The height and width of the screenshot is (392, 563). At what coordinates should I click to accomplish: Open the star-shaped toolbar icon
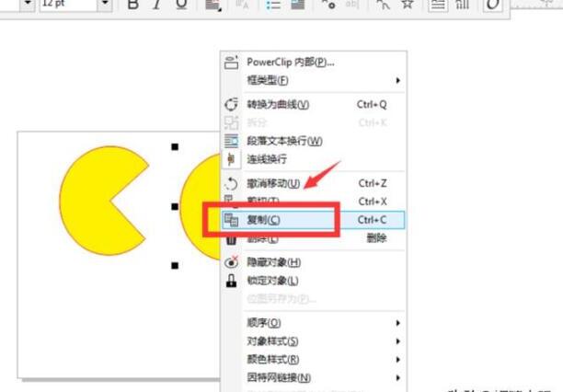[408, 5]
